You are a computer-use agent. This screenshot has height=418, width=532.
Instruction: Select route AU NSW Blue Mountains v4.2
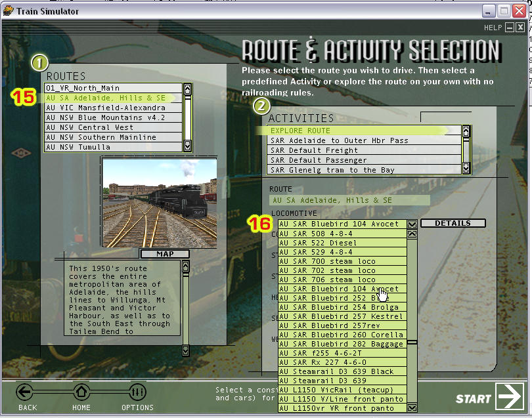[x=114, y=117]
